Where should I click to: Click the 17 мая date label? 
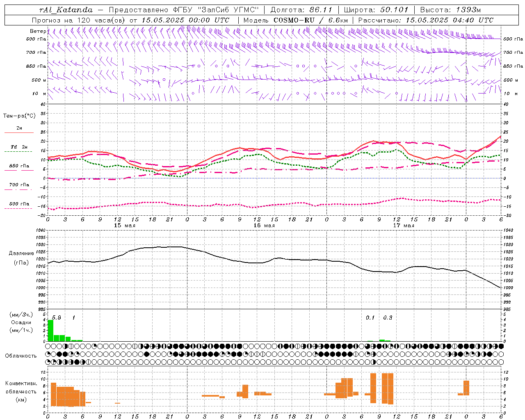(403, 226)
